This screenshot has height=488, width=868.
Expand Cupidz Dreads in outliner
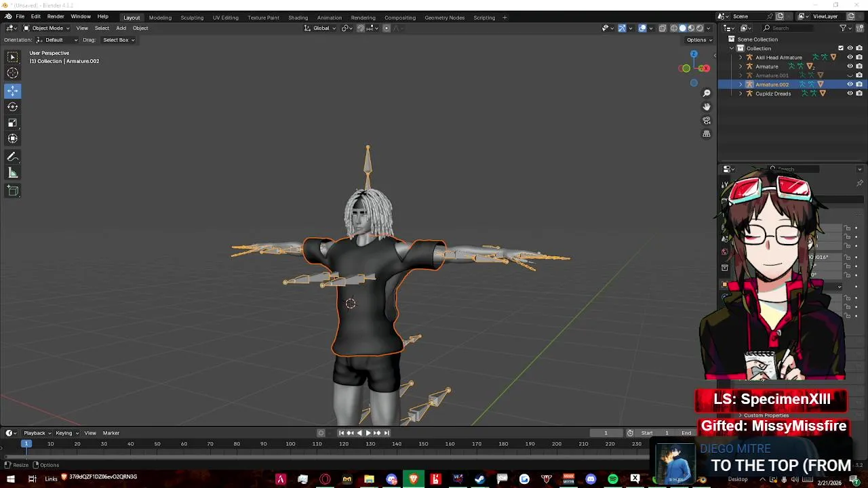point(741,94)
